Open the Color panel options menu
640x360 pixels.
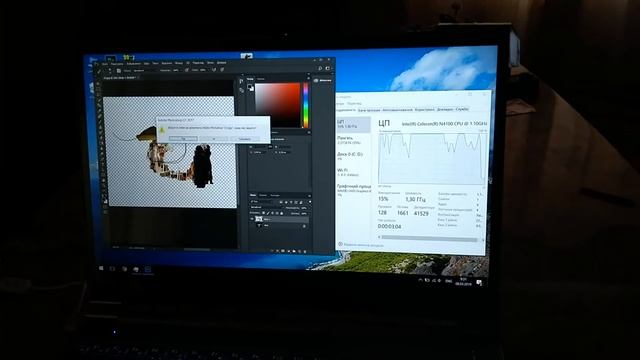[309, 78]
